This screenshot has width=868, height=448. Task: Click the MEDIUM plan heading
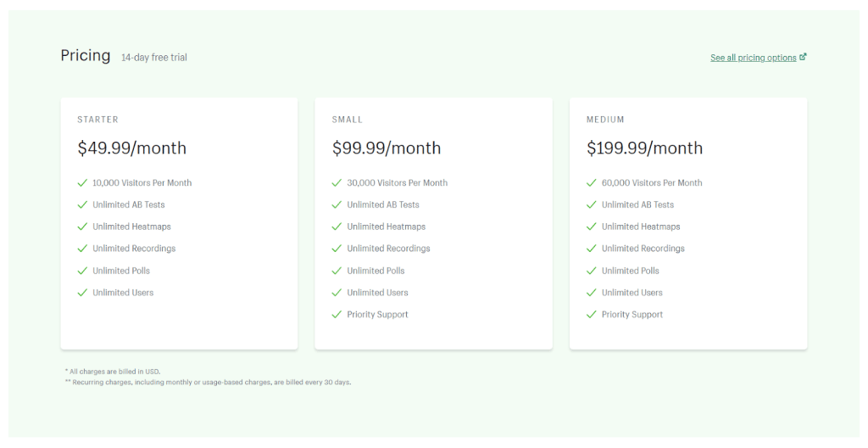tap(605, 120)
